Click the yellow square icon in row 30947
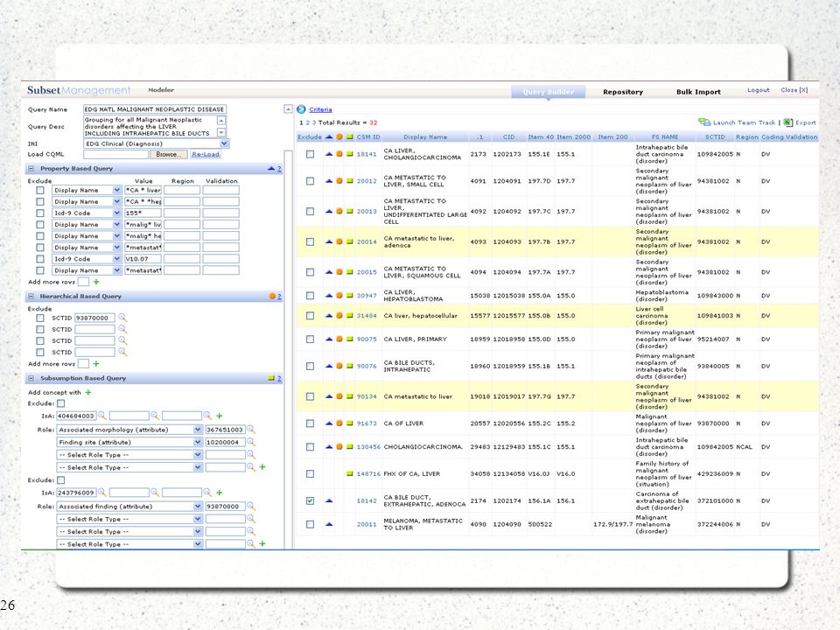The height and width of the screenshot is (630, 840). [350, 296]
